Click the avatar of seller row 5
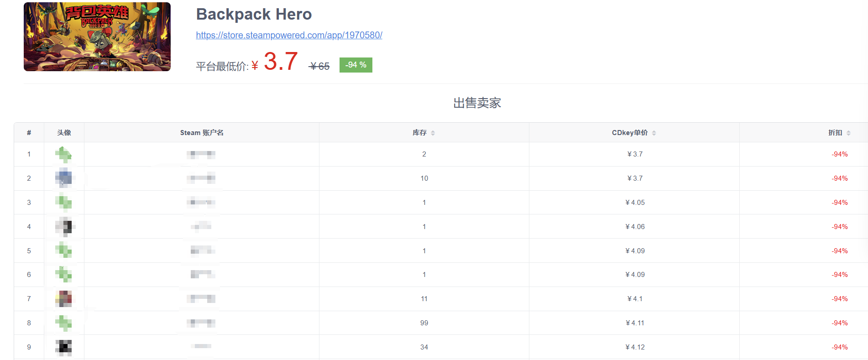The image size is (868, 360). [x=64, y=250]
